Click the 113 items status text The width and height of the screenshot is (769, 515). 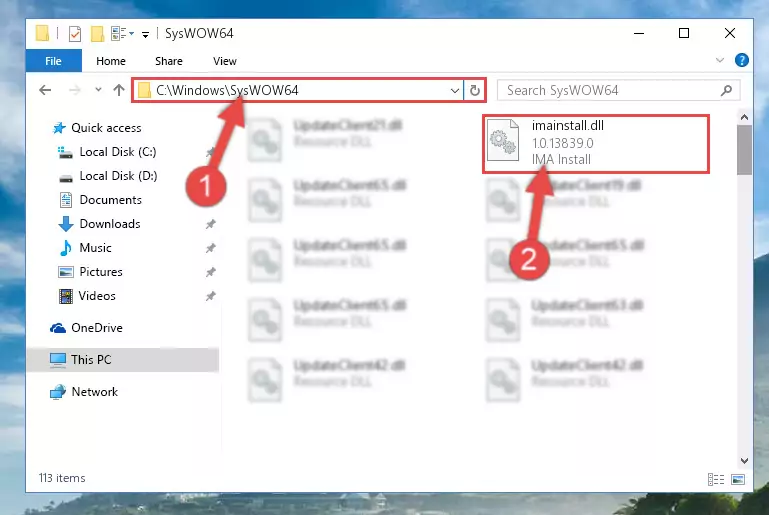(x=62, y=478)
